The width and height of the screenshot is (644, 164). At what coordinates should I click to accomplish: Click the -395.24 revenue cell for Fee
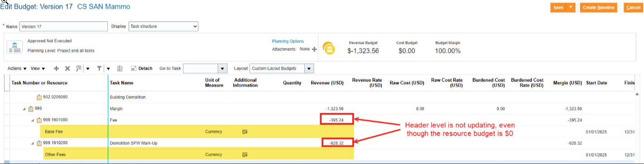click(336, 120)
